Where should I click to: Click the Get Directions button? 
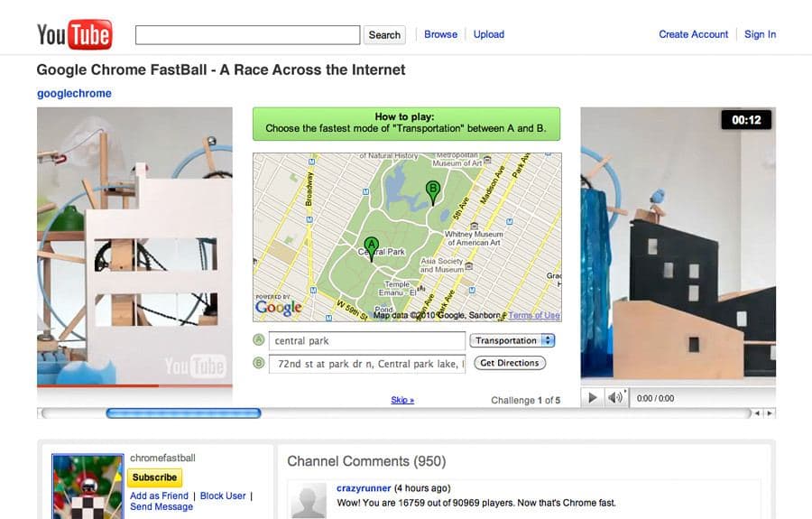[x=510, y=363]
